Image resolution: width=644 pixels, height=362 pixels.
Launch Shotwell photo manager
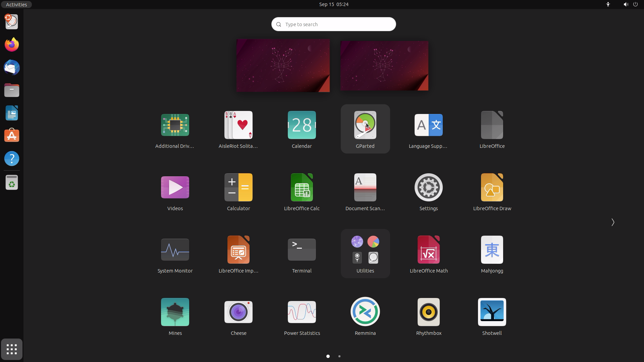pyautogui.click(x=492, y=316)
